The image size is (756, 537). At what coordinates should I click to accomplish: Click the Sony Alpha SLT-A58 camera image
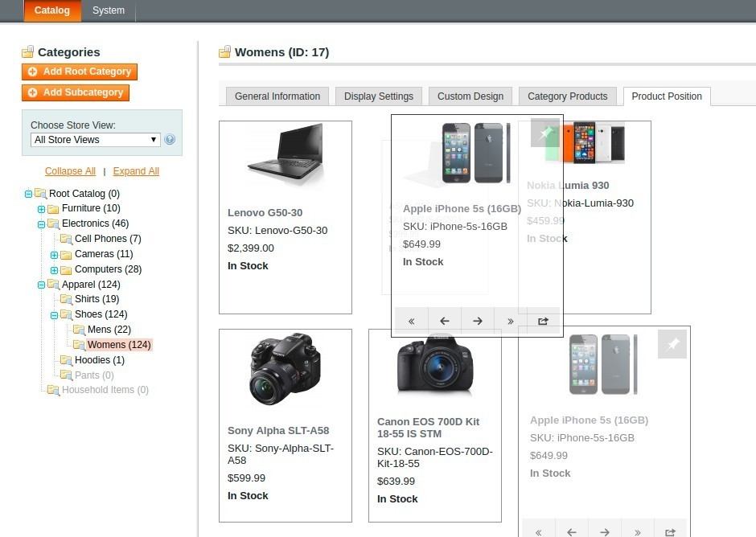pyautogui.click(x=286, y=369)
